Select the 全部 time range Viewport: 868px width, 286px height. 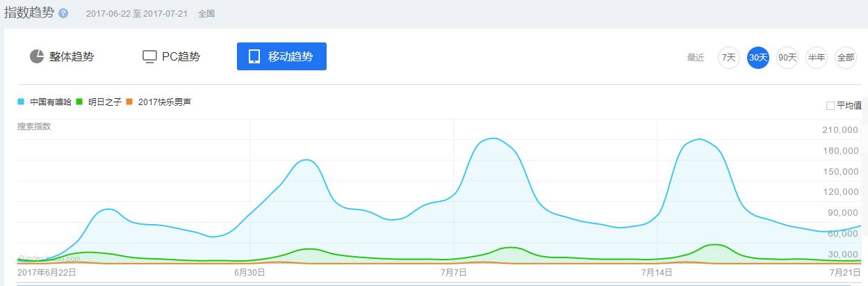(846, 58)
